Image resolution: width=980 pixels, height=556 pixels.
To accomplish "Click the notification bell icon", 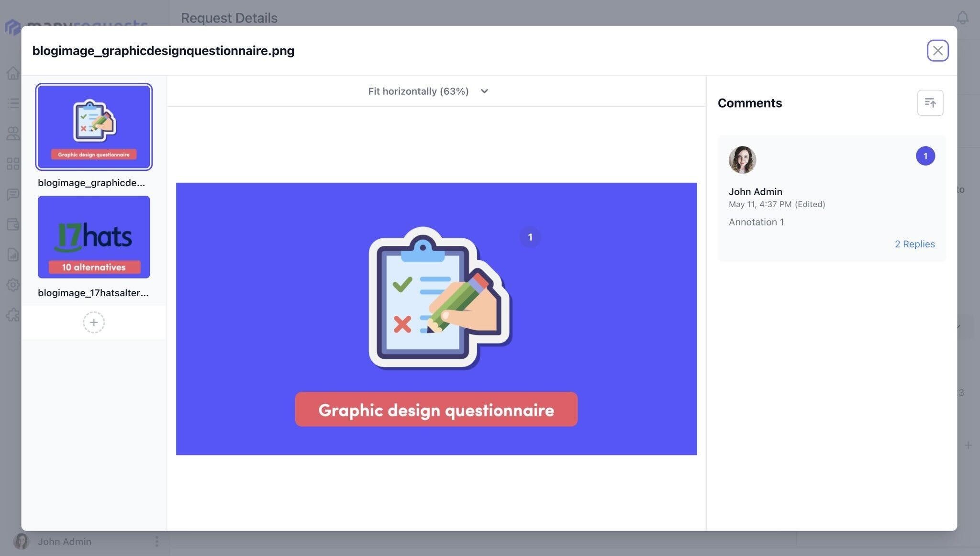I will [x=962, y=18].
